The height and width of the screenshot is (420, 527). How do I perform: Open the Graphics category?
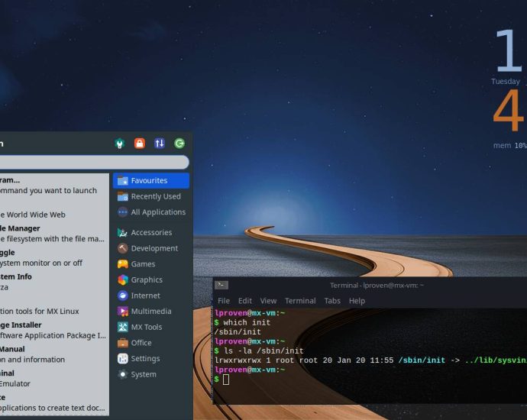point(151,280)
